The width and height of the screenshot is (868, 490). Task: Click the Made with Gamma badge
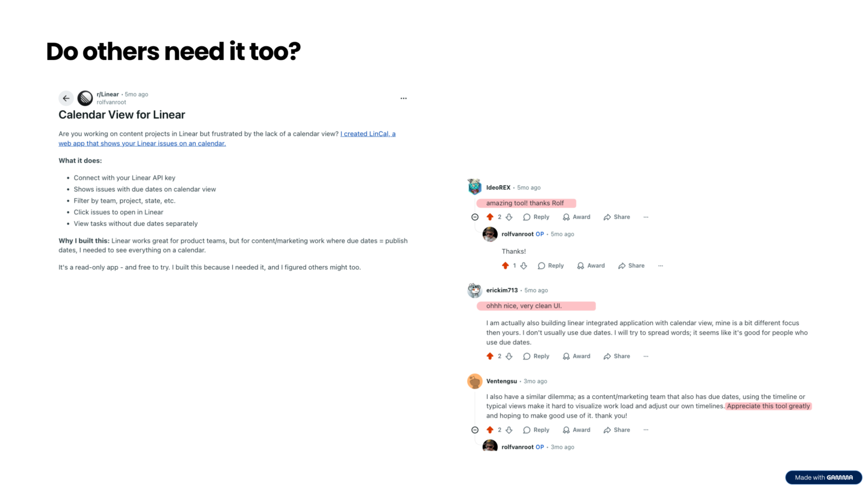(823, 477)
